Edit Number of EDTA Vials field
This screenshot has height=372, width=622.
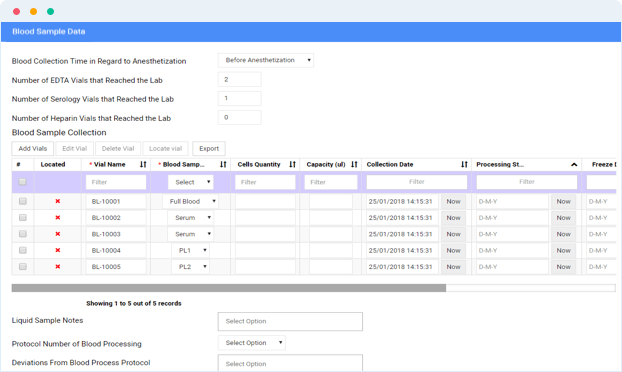(x=240, y=79)
